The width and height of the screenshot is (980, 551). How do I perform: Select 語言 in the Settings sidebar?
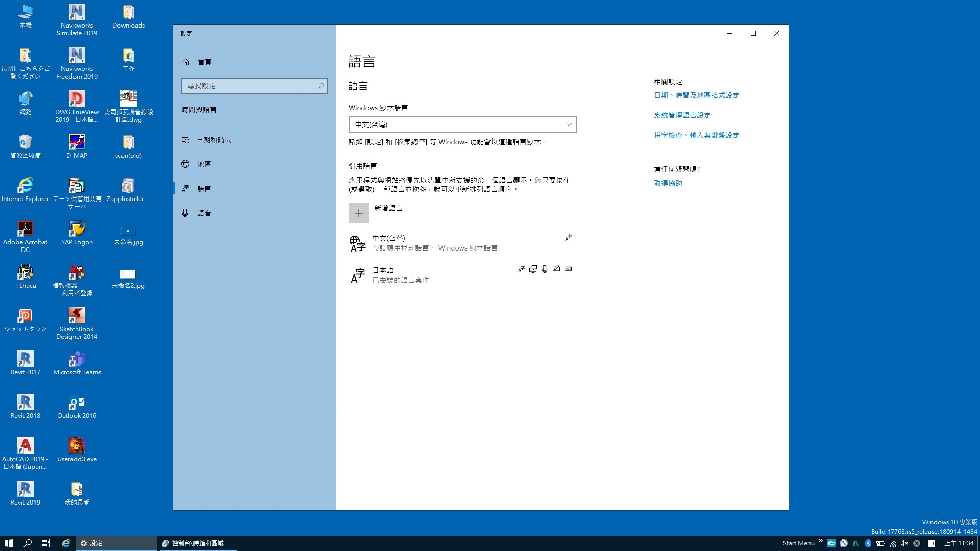pos(254,189)
